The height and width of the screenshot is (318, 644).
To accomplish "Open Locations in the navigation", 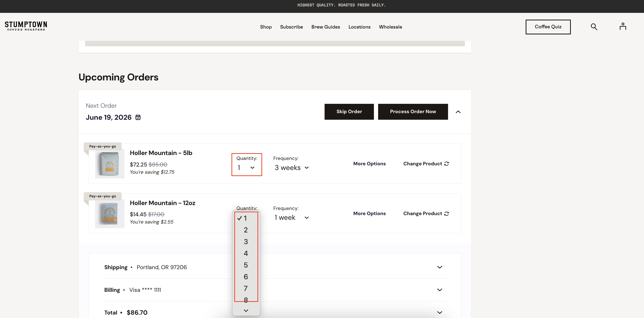I will coord(359,27).
